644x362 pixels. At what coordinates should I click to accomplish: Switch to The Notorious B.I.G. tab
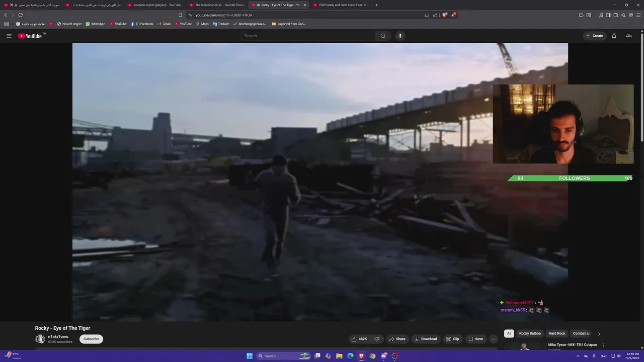[x=216, y=5]
